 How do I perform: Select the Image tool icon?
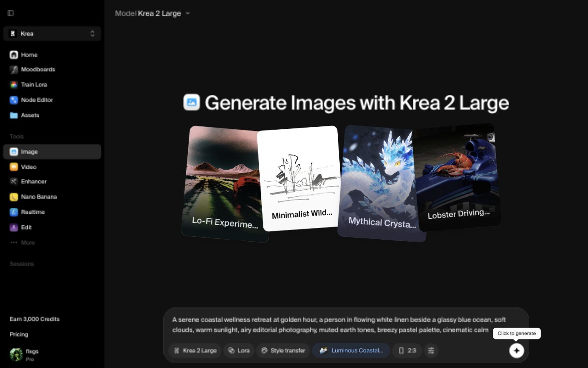coord(14,152)
